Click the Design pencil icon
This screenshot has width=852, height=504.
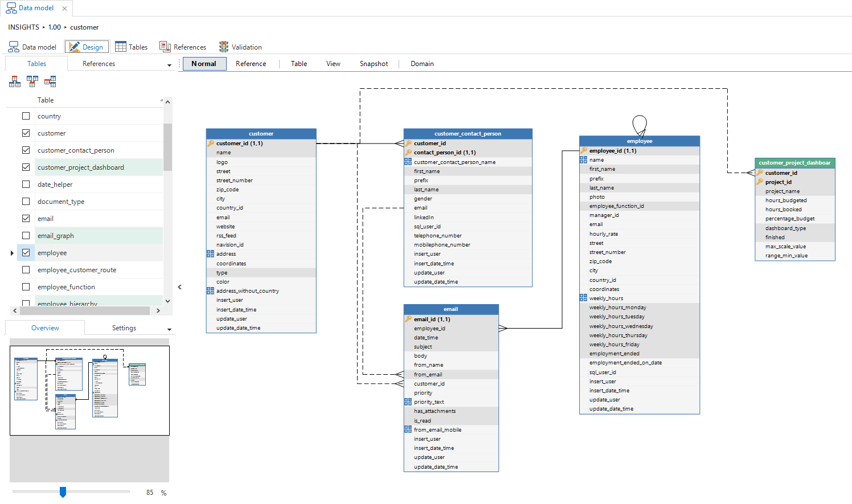tap(74, 47)
